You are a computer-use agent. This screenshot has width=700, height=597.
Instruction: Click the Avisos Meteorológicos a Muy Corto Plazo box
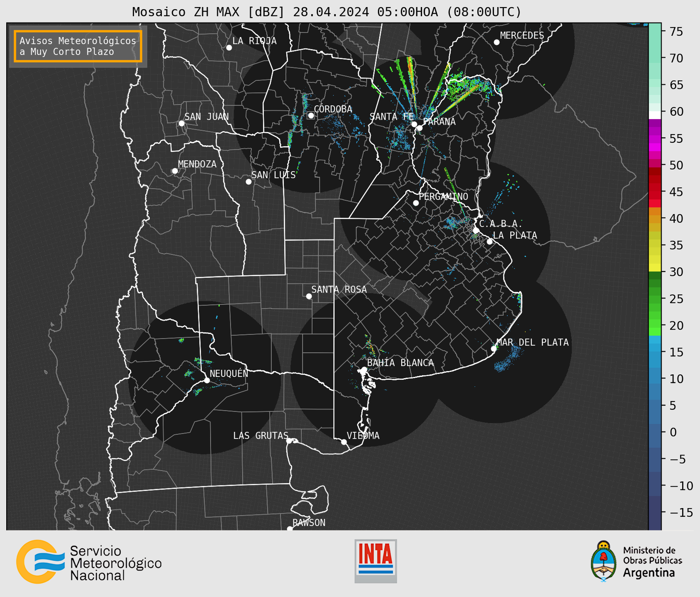78,46
